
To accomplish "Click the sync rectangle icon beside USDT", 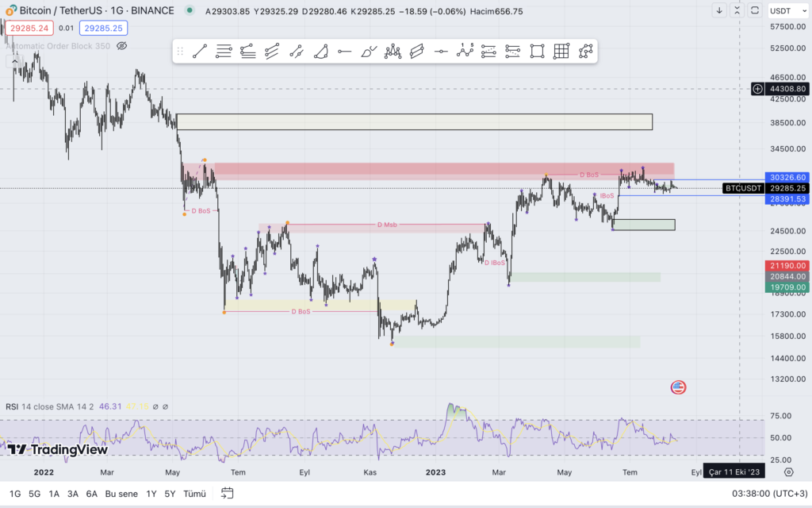I will coord(755,10).
